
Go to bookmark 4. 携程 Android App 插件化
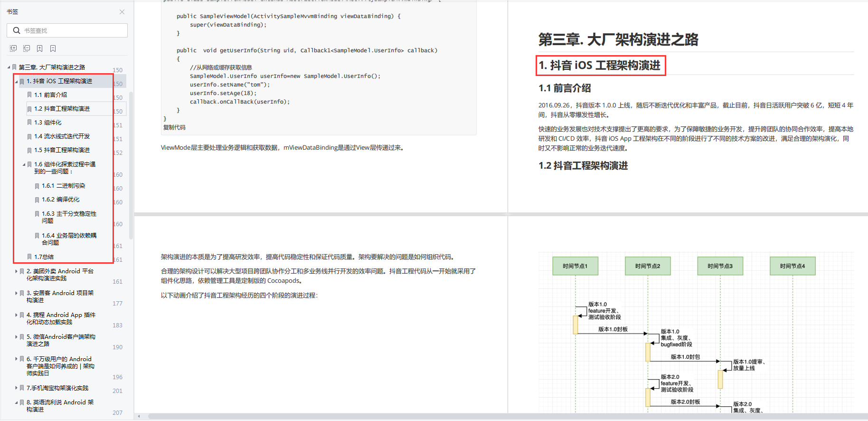(x=61, y=318)
